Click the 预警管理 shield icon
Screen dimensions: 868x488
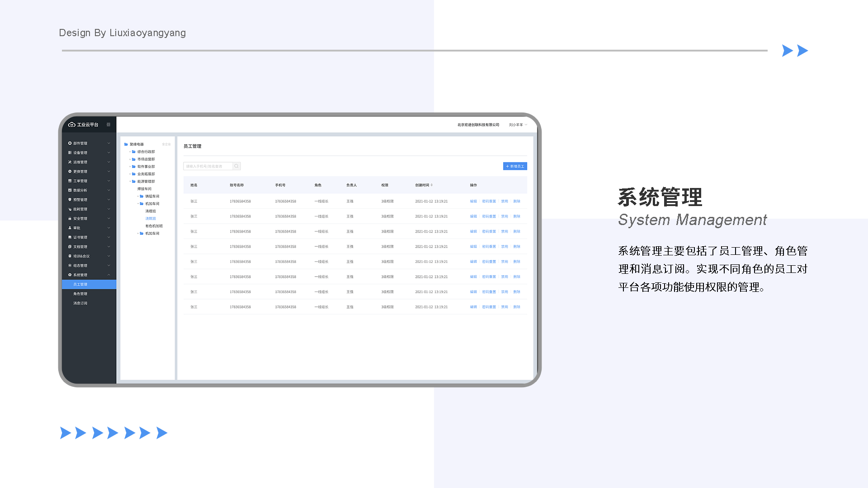point(70,200)
